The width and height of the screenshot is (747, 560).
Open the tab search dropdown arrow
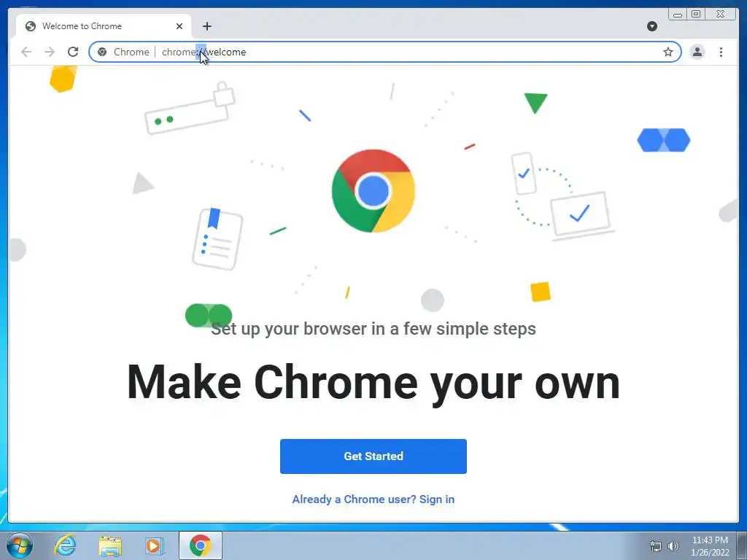(x=652, y=26)
